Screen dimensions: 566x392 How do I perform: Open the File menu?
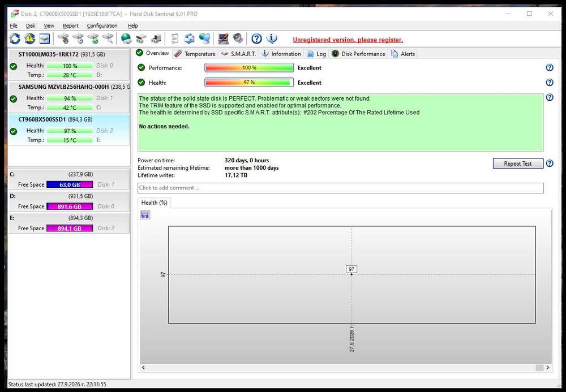tap(14, 25)
